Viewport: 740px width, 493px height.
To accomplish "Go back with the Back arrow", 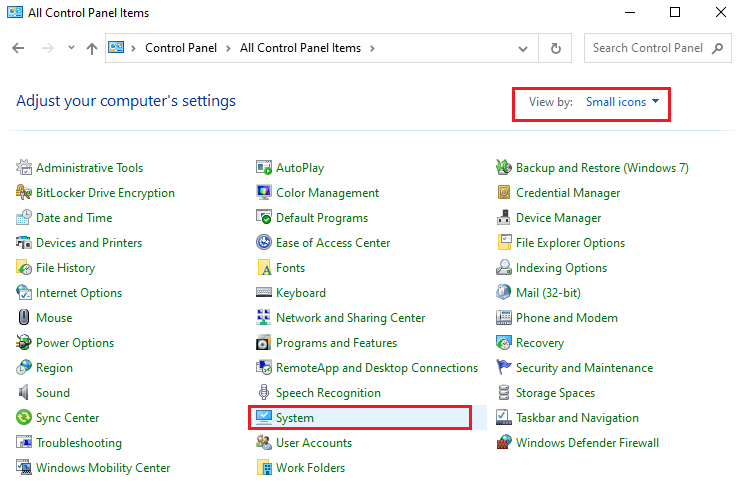I will point(18,48).
